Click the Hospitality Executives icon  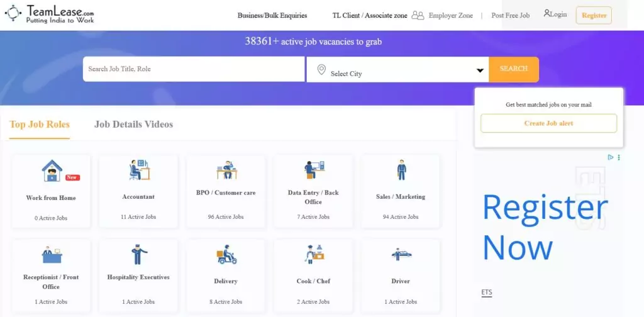pos(138,254)
